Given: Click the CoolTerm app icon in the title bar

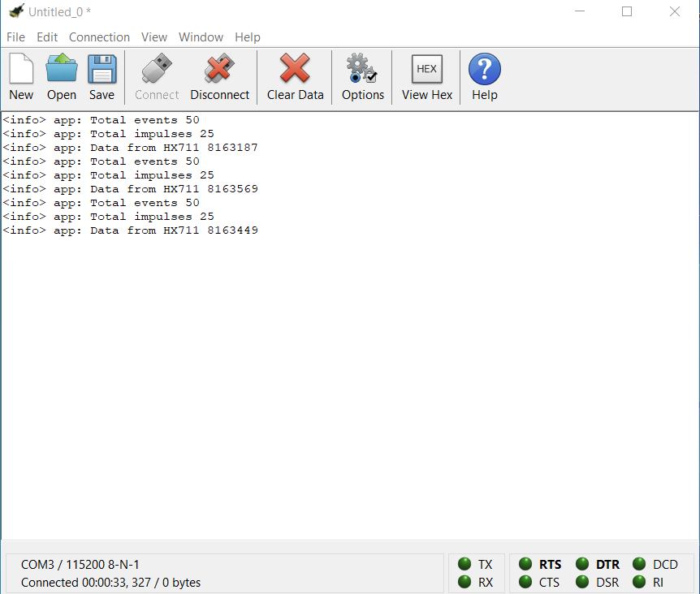Looking at the screenshot, I should (16, 11).
